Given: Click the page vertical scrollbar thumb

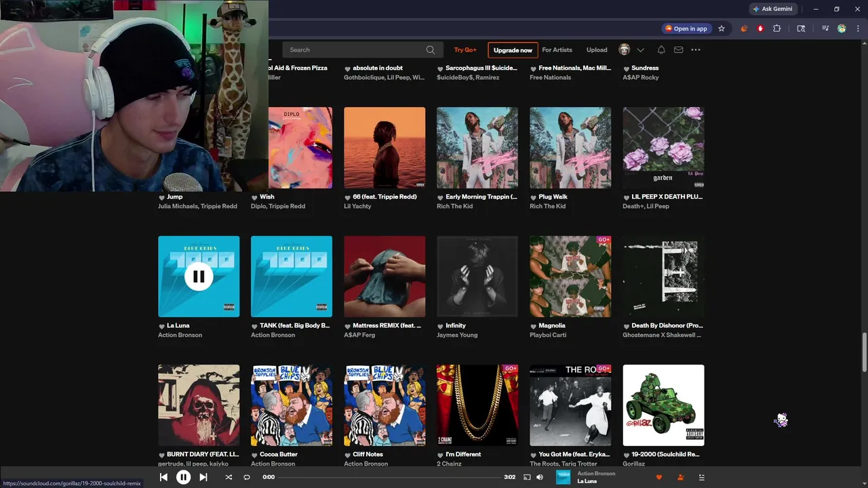Looking at the screenshot, I should [864, 352].
